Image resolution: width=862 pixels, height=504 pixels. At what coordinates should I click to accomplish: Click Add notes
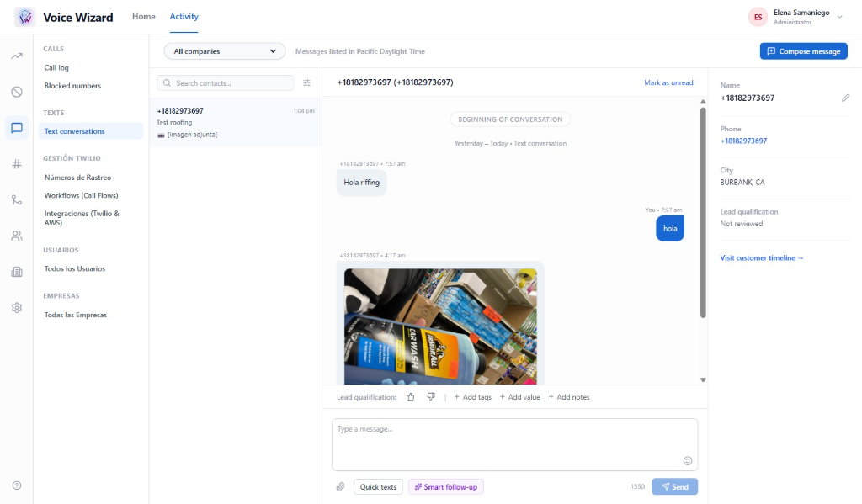(569, 397)
